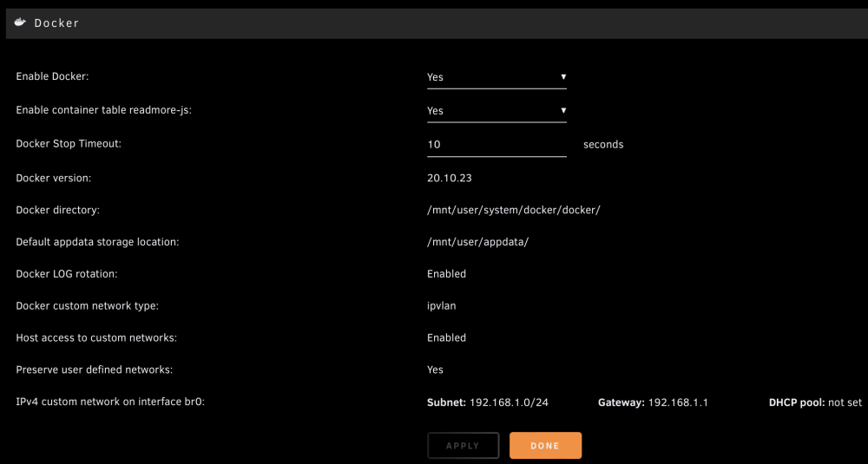Click the version value 20.10.23
This screenshot has width=868, height=464.
pos(450,178)
